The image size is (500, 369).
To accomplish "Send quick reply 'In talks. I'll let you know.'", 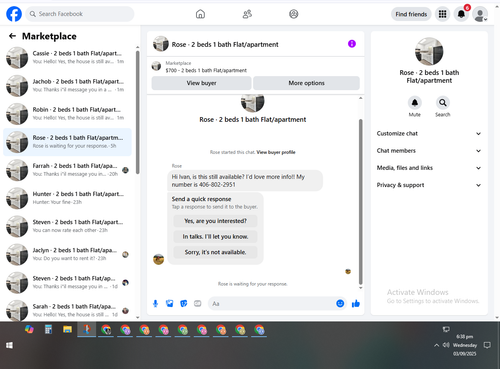I will tap(215, 237).
